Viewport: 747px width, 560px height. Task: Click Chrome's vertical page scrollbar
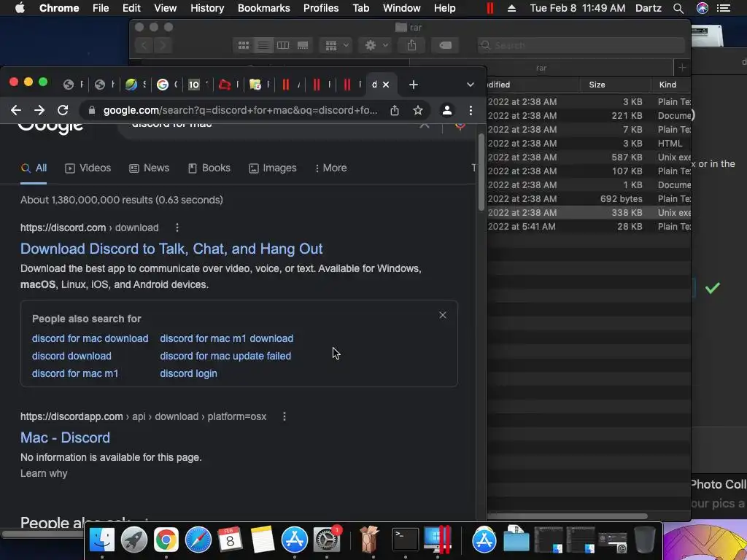481,171
